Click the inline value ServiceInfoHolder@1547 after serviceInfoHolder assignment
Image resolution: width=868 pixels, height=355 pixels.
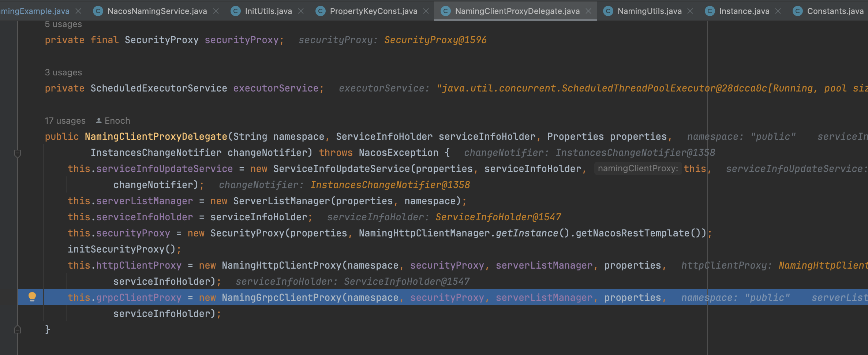[x=498, y=217]
